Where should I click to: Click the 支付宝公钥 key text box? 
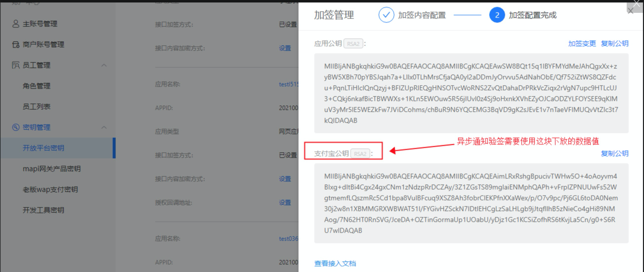(471, 203)
